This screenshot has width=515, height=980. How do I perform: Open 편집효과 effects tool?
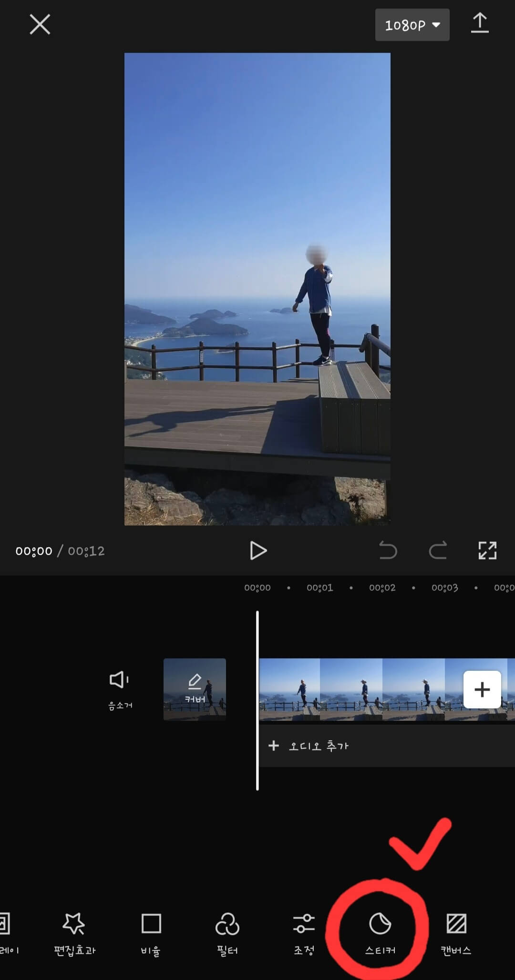[x=74, y=935]
